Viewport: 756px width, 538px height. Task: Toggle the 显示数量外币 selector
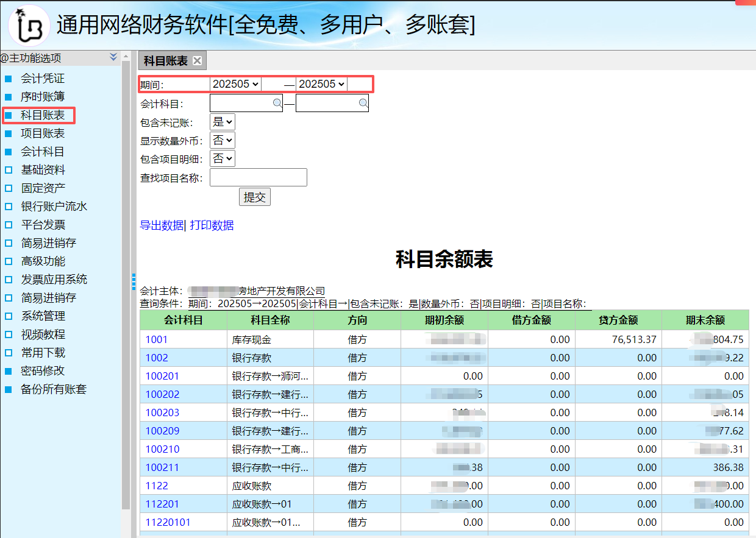tap(223, 140)
